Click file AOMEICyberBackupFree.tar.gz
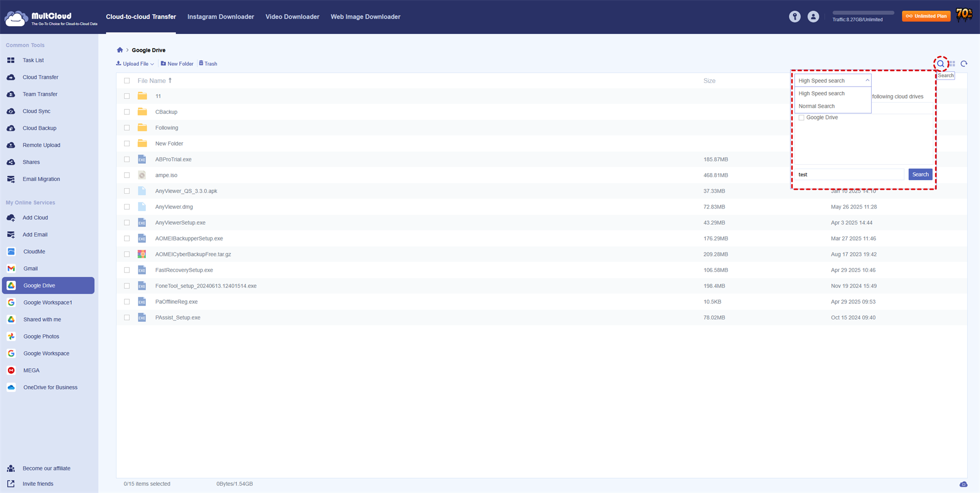Image resolution: width=980 pixels, height=493 pixels. [193, 254]
